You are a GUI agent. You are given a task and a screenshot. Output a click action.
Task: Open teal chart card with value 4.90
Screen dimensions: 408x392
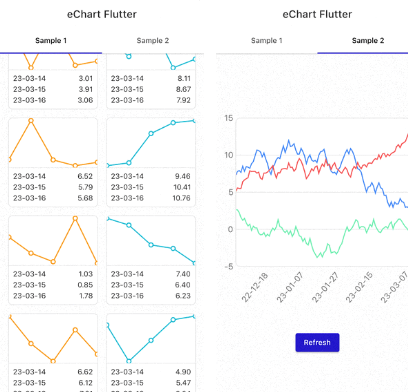tap(151, 353)
